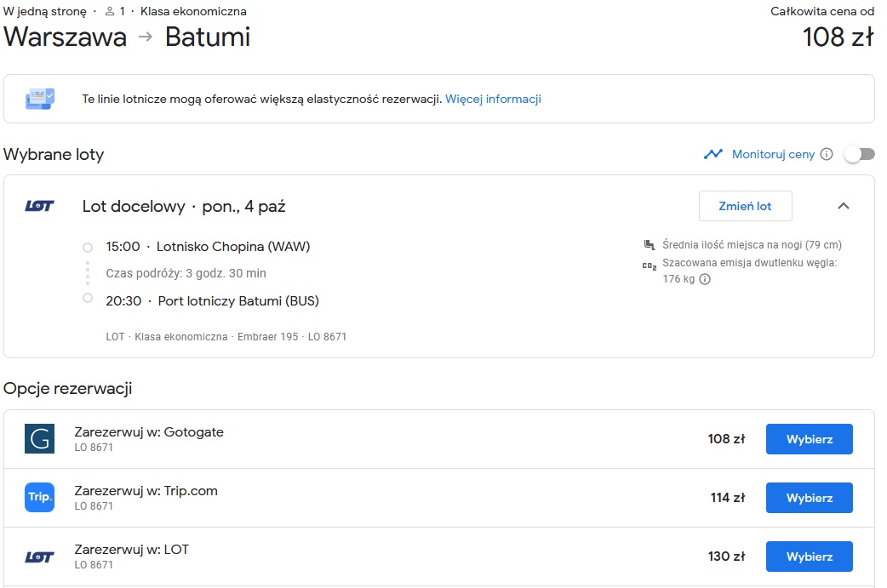
Task: Click the Gotogate logo icon
Action: click(x=40, y=439)
